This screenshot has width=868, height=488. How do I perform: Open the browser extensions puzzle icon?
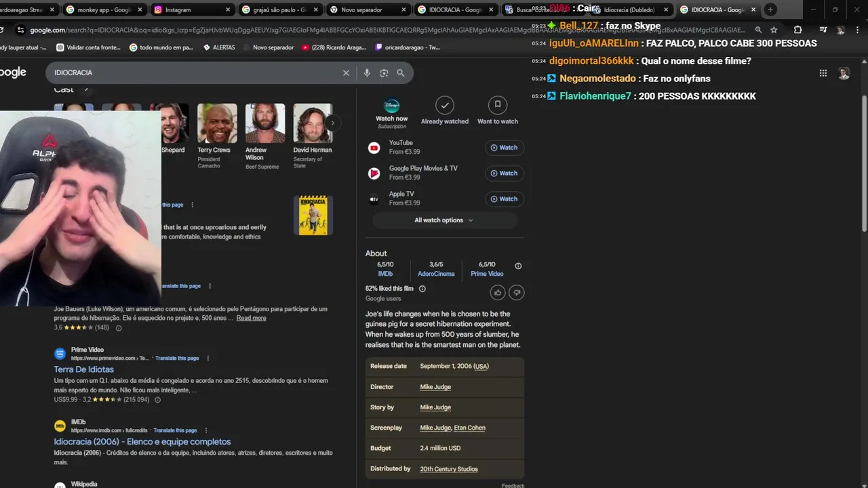797,30
